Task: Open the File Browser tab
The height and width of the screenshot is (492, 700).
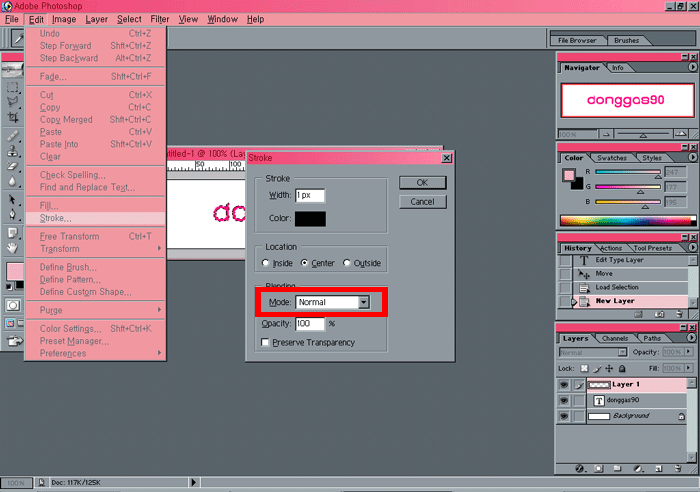Action: [x=577, y=40]
